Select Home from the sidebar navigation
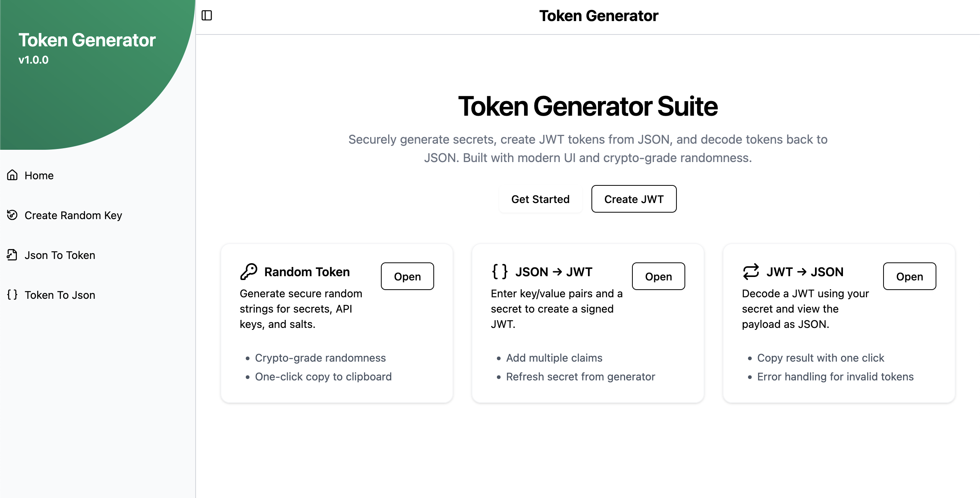 coord(39,175)
